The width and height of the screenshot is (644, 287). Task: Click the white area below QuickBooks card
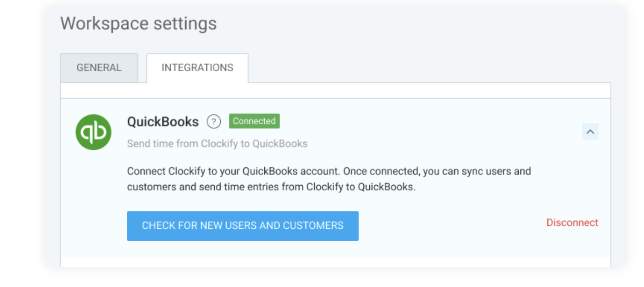(336, 262)
